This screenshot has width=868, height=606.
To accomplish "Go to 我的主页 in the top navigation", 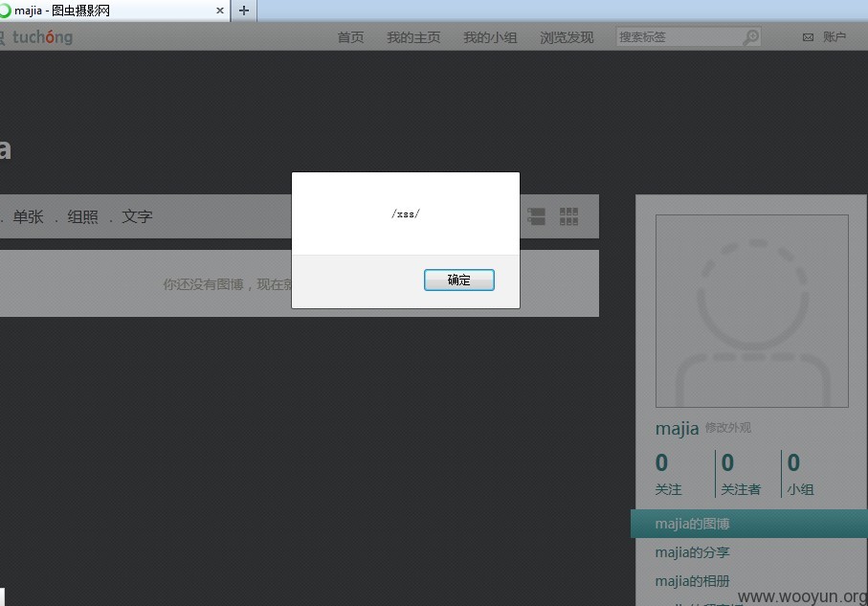I will 413,37.
